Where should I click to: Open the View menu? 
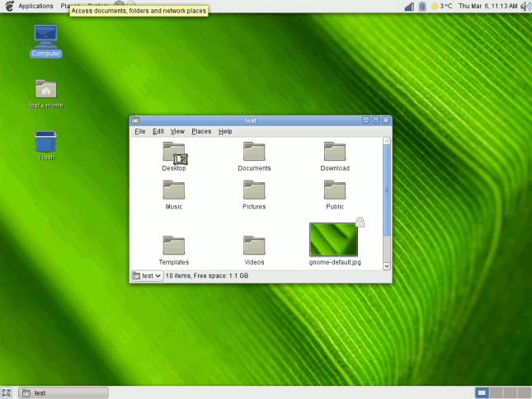pyautogui.click(x=177, y=131)
